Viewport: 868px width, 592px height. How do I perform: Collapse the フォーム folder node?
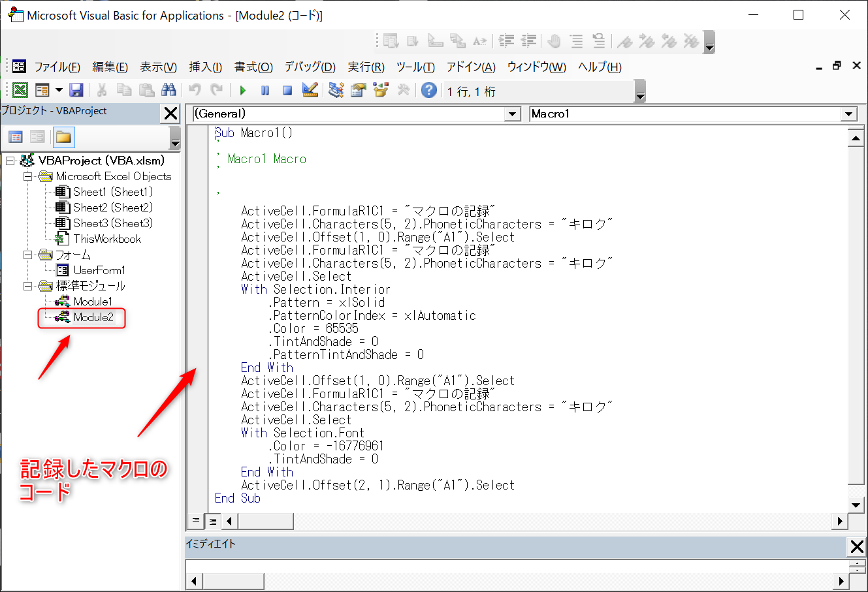tap(27, 255)
